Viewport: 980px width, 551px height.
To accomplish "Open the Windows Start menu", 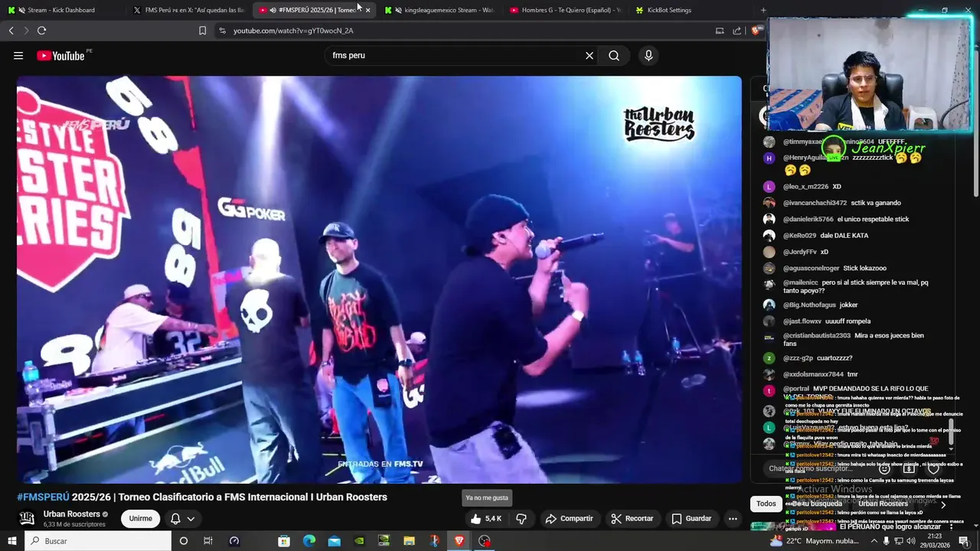I will click(x=12, y=541).
